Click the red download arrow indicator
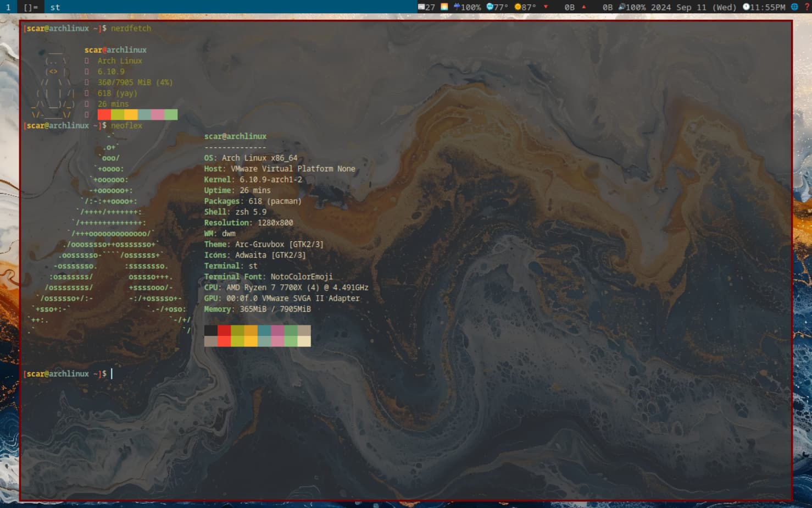Image resolution: width=812 pixels, height=508 pixels. click(546, 7)
